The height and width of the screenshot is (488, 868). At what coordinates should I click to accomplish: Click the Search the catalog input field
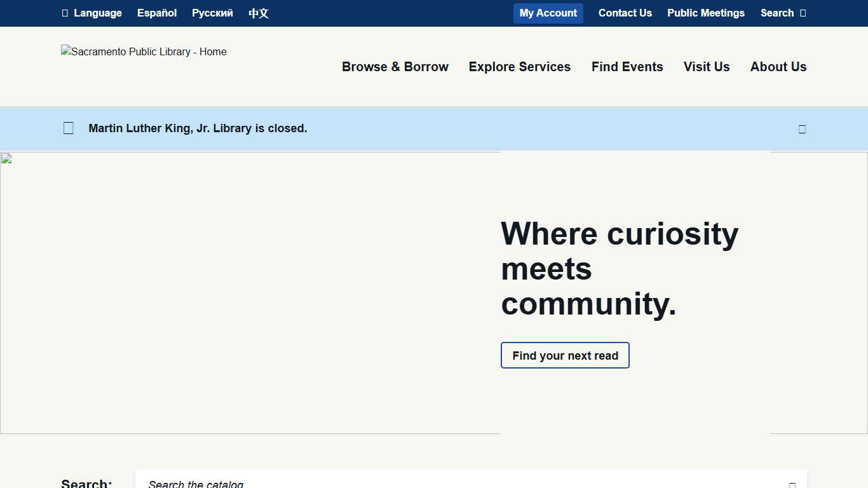(445, 483)
